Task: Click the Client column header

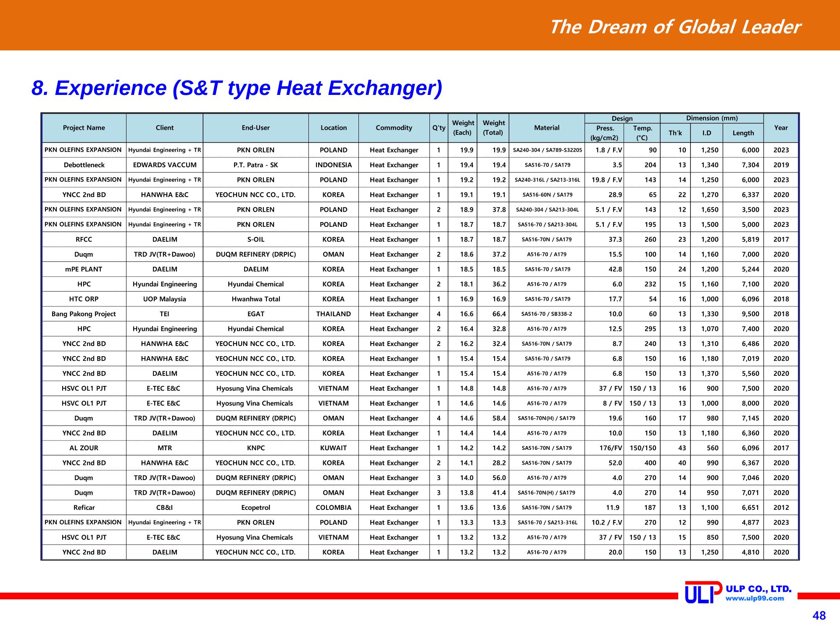Action: 165,128
